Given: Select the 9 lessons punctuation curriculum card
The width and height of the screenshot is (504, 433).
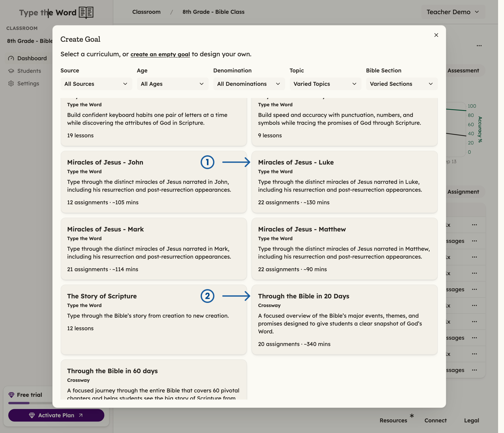Looking at the screenshot, I should [344, 122].
